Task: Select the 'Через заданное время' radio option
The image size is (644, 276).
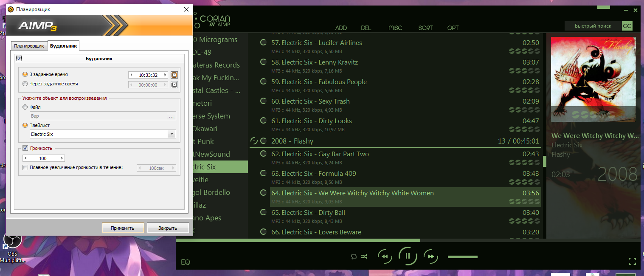Action: click(x=25, y=84)
